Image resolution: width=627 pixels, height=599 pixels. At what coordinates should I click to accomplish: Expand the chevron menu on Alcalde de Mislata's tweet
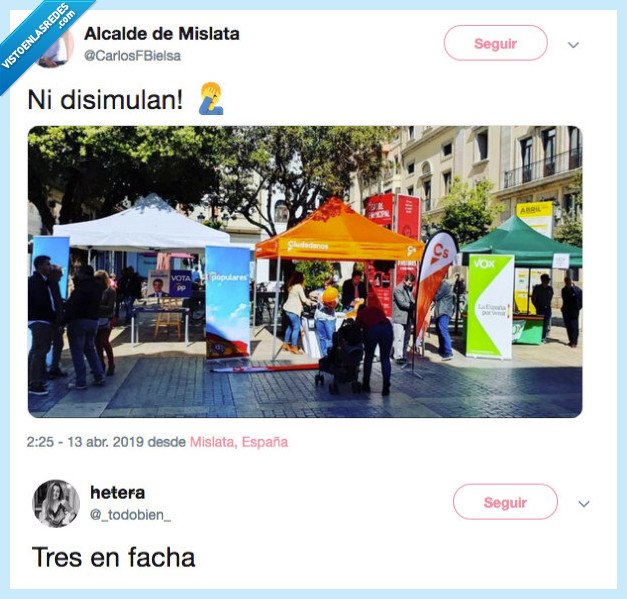pos(573,45)
